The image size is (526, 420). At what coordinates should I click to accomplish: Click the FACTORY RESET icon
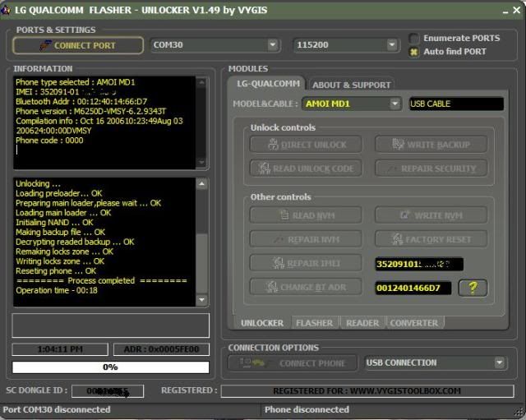pos(397,239)
